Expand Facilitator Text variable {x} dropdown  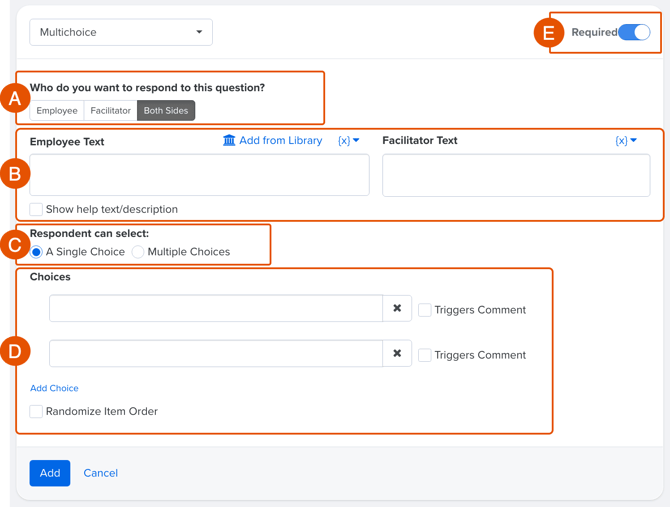click(626, 141)
